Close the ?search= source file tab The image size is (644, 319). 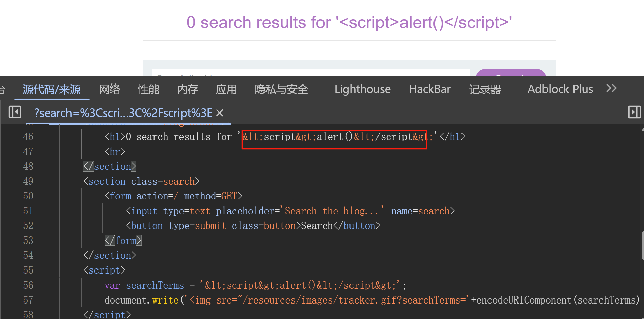pyautogui.click(x=220, y=113)
